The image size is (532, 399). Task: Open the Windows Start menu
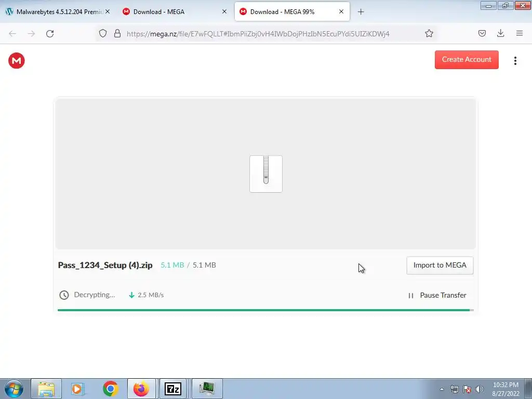click(x=14, y=389)
